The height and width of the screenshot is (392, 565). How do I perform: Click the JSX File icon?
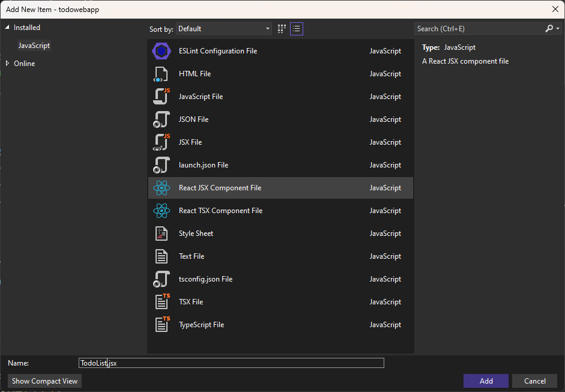(x=162, y=142)
